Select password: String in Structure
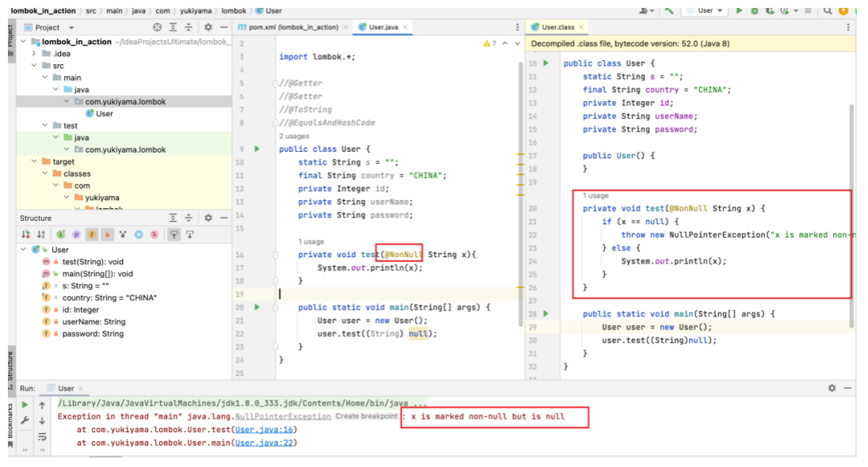The width and height of the screenshot is (868, 467). [93, 334]
